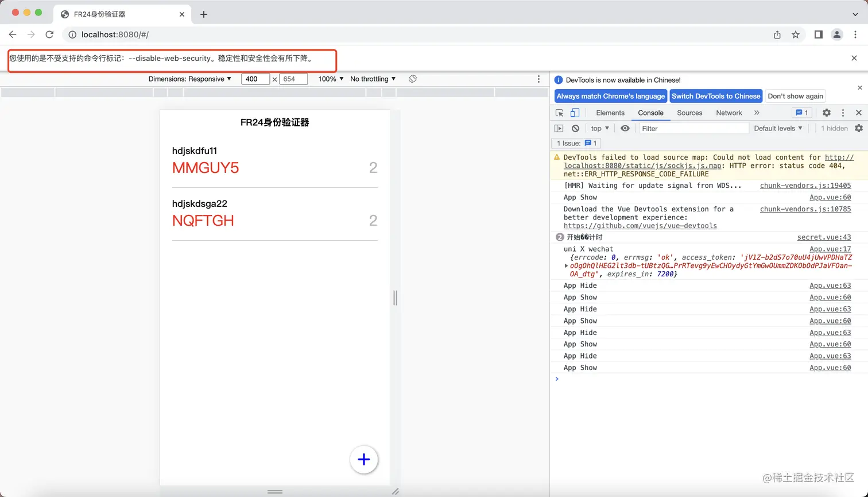Select the MMGUY5 verification code
This screenshot has width=868, height=497.
point(206,168)
